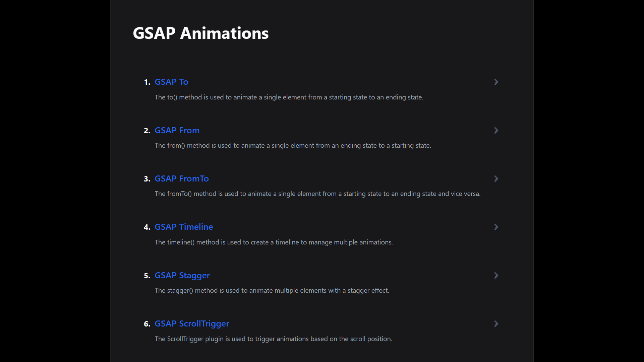The height and width of the screenshot is (362, 644).
Task: Click the chevron arrow in GSAP From row
Action: 496,131
